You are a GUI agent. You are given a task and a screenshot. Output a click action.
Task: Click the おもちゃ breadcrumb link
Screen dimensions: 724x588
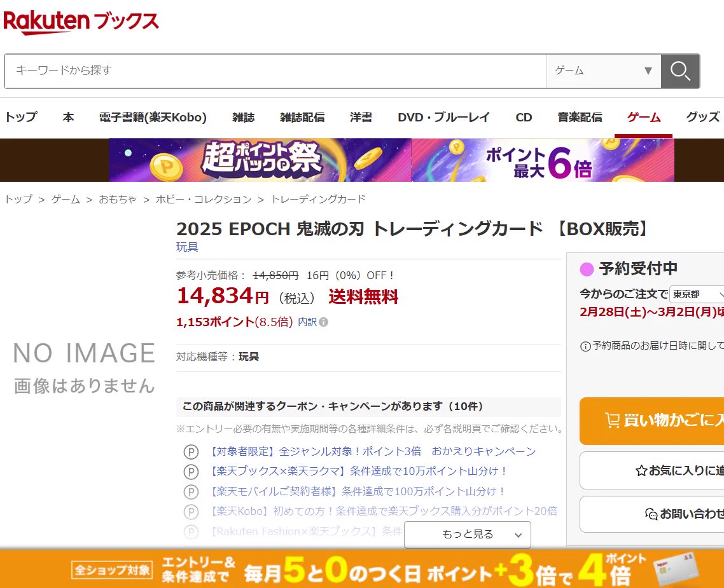118,199
